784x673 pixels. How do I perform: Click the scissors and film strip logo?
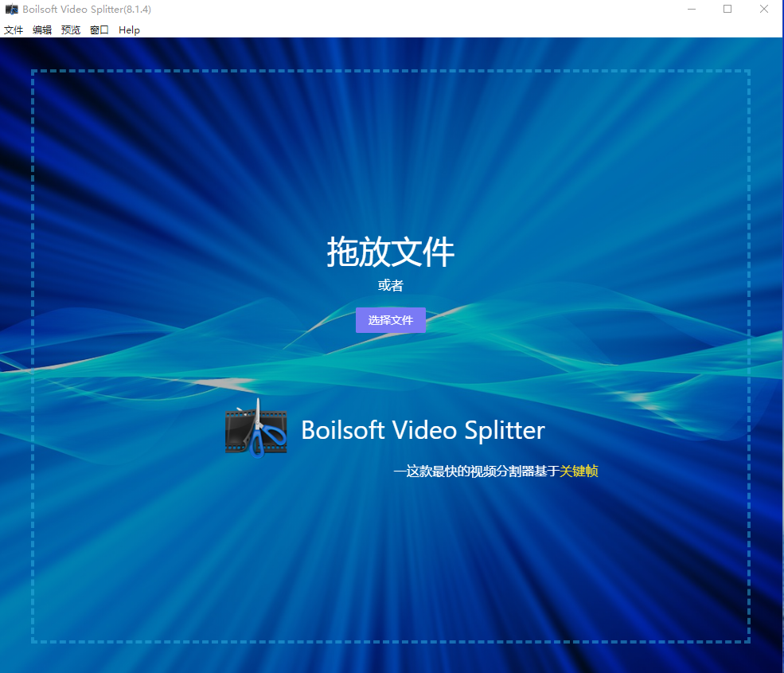(x=255, y=429)
